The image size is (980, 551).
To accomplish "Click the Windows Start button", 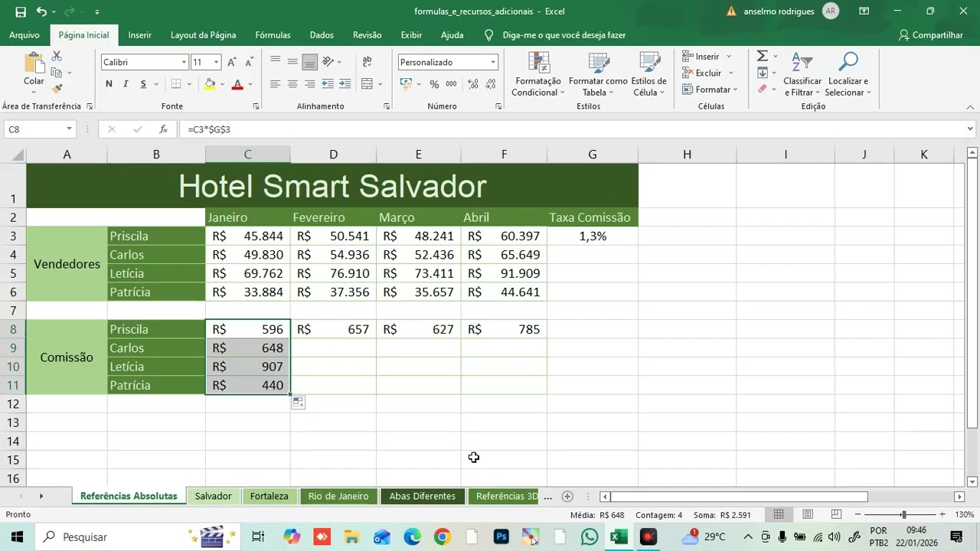I will 17,536.
